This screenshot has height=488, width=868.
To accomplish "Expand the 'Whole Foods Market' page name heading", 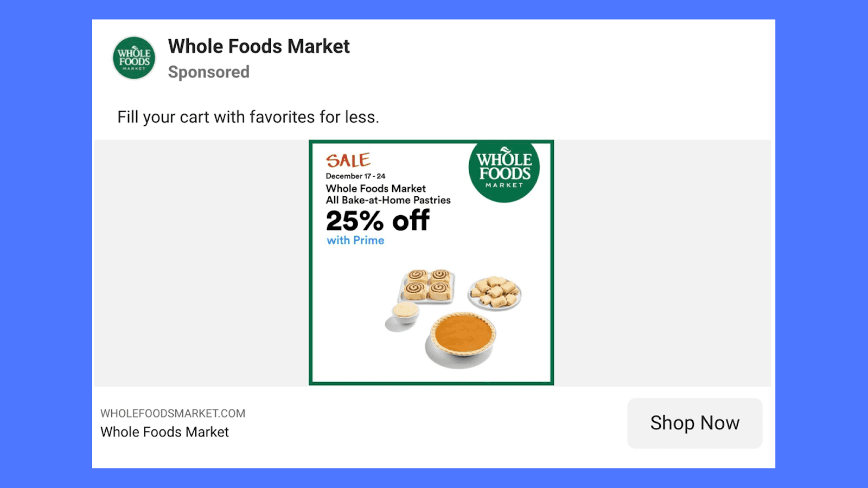I will coord(258,46).
